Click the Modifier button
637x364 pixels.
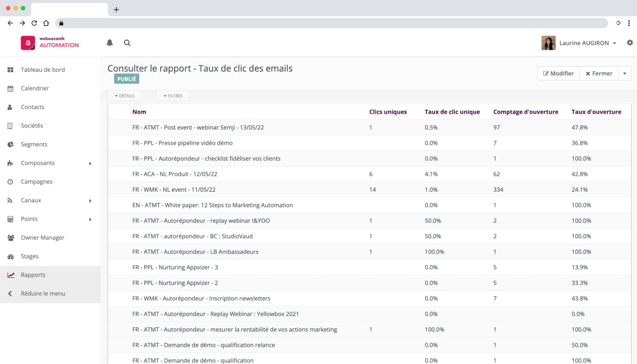pos(558,73)
